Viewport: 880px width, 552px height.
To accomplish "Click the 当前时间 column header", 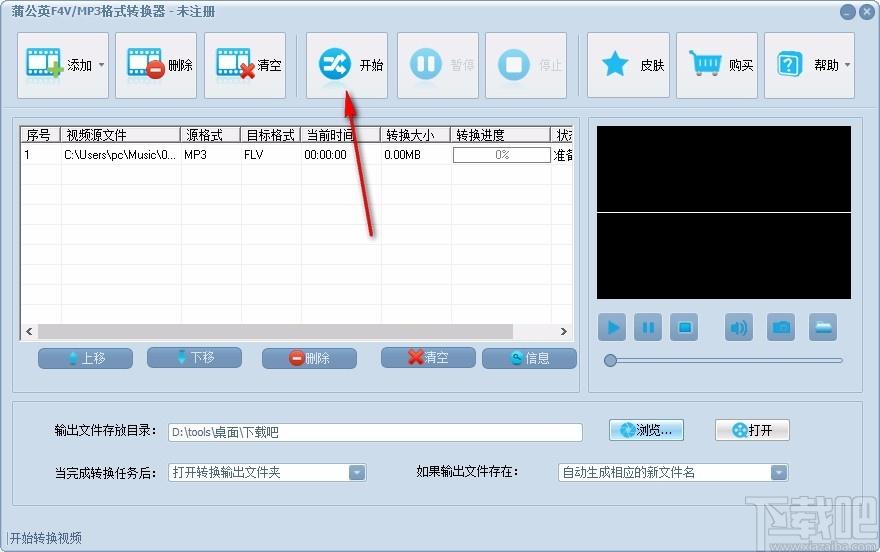I will (x=341, y=135).
